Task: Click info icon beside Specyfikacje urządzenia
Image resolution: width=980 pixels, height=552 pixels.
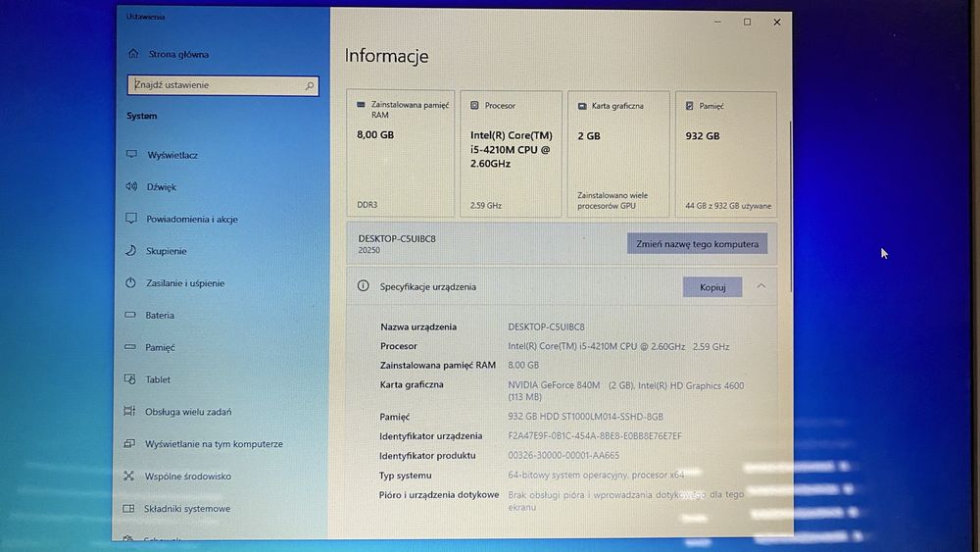Action: pyautogui.click(x=364, y=285)
